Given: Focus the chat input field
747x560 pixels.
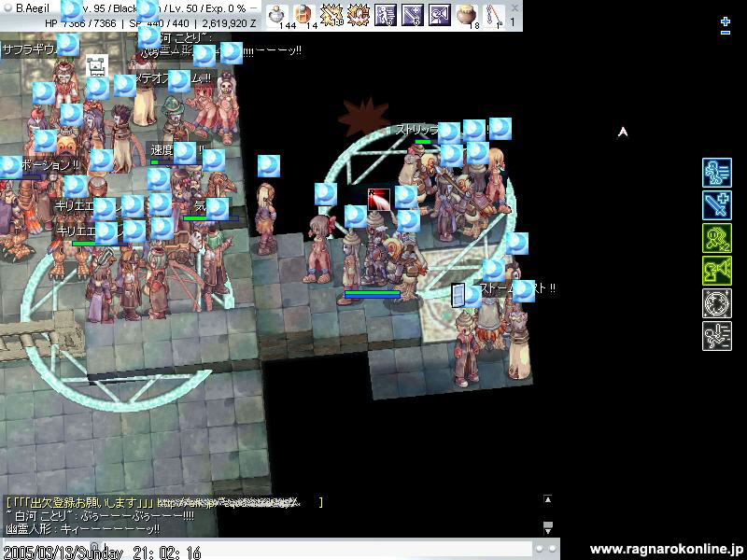Looking at the screenshot, I should pyautogui.click(x=267, y=550).
